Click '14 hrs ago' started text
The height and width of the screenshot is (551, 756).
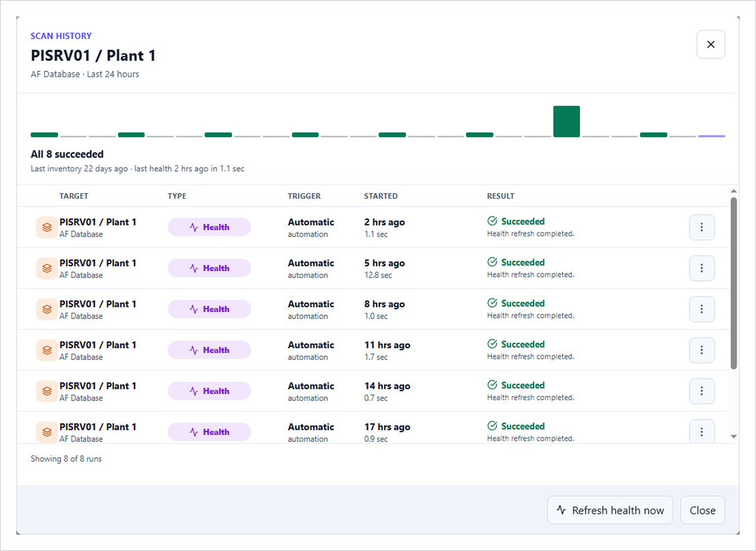[387, 386]
